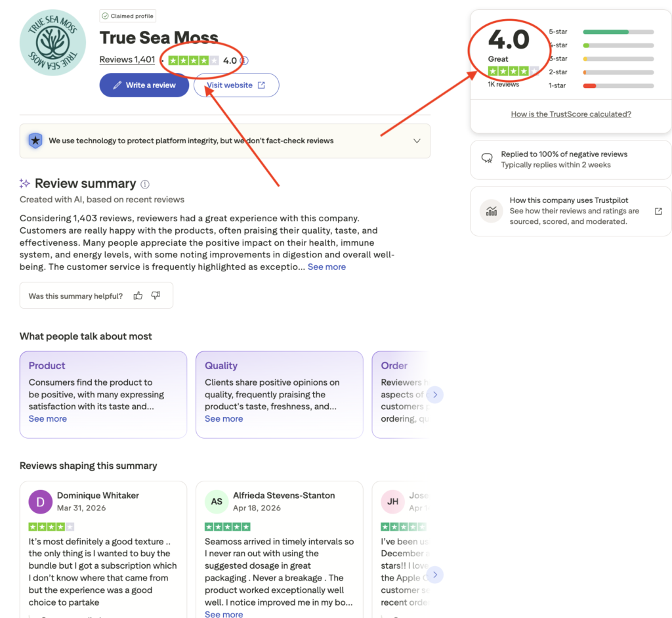Image resolution: width=672 pixels, height=618 pixels.
Task: Expand the platform integrity notice chevron
Action: [417, 141]
